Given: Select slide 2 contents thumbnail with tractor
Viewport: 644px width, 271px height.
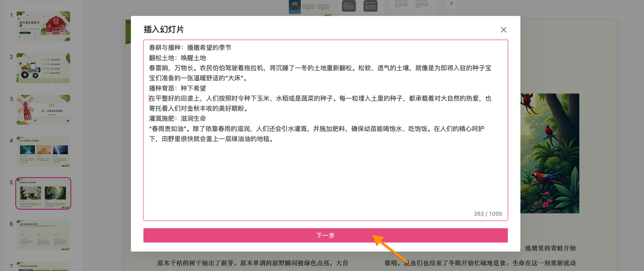Looking at the screenshot, I should pyautogui.click(x=43, y=68).
